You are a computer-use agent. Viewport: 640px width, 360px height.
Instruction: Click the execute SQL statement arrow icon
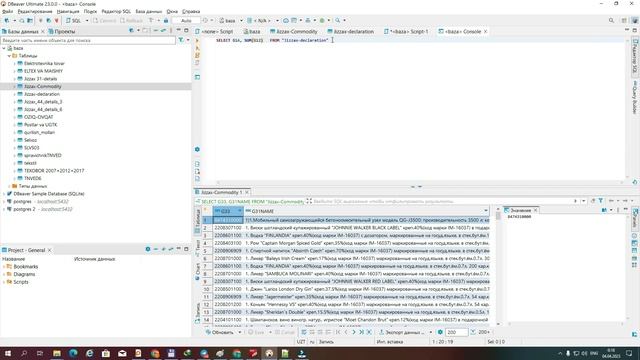tap(197, 40)
